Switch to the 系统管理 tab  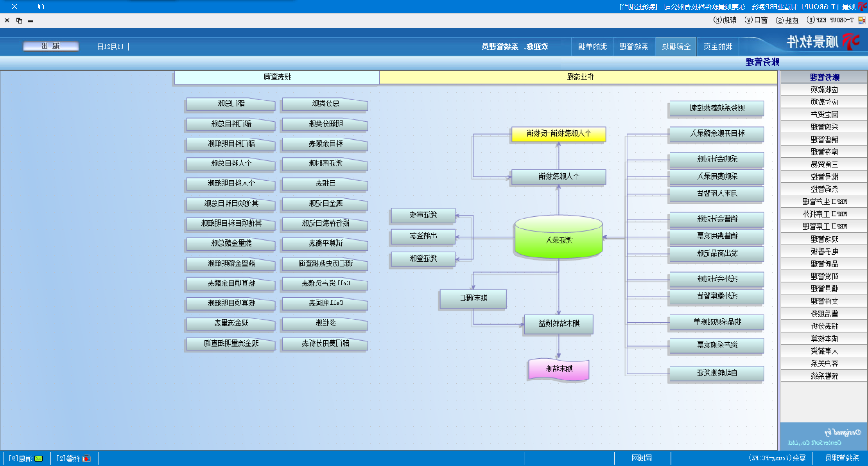(634, 47)
